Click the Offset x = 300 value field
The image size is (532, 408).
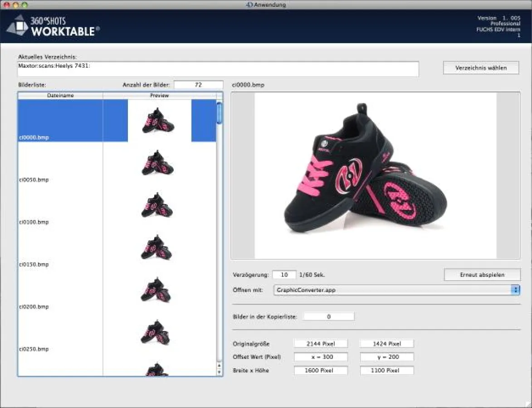click(321, 357)
